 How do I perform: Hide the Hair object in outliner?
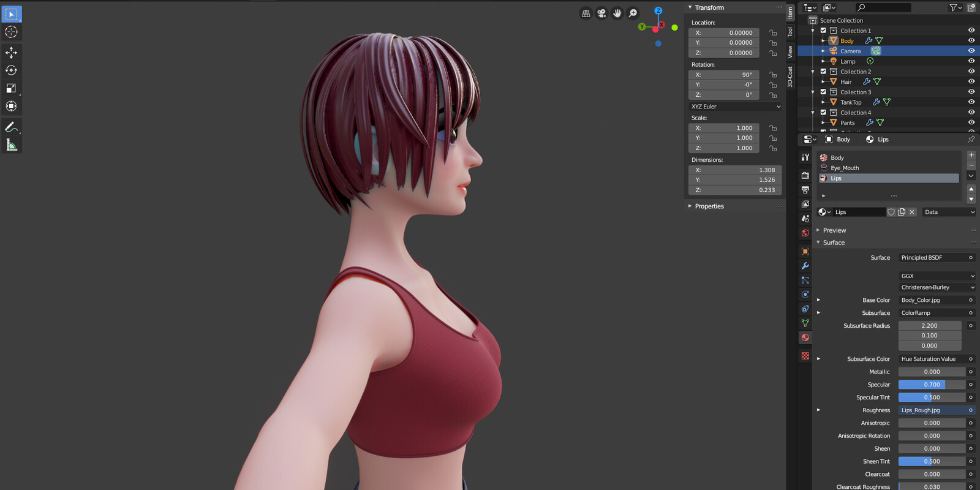point(971,81)
